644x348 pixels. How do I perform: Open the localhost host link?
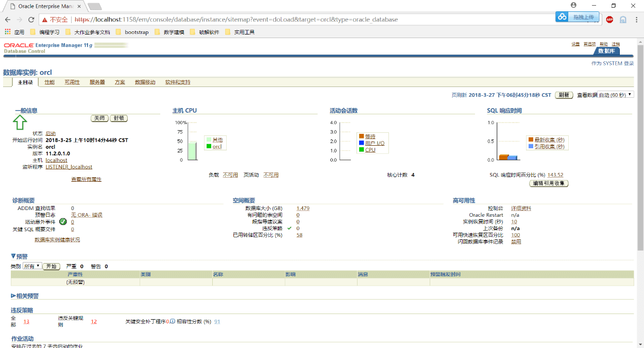pos(56,160)
